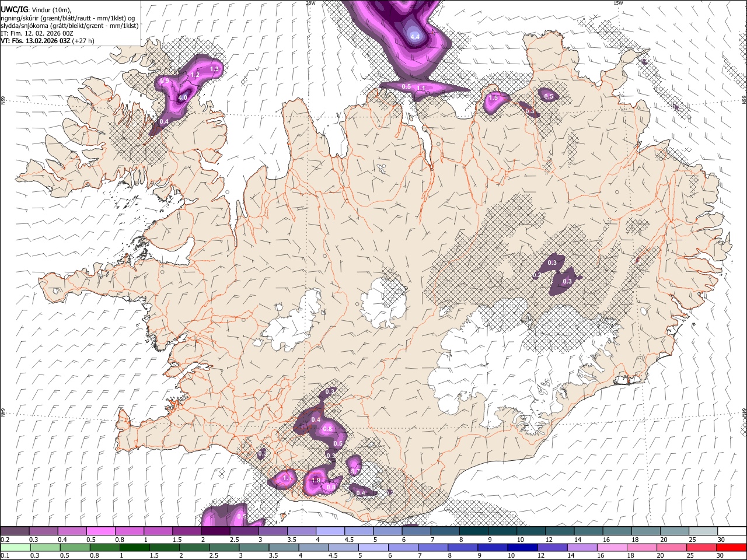This screenshot has width=747, height=560.
Task: Click the red swatch at the rain scale end
Action: point(731,548)
